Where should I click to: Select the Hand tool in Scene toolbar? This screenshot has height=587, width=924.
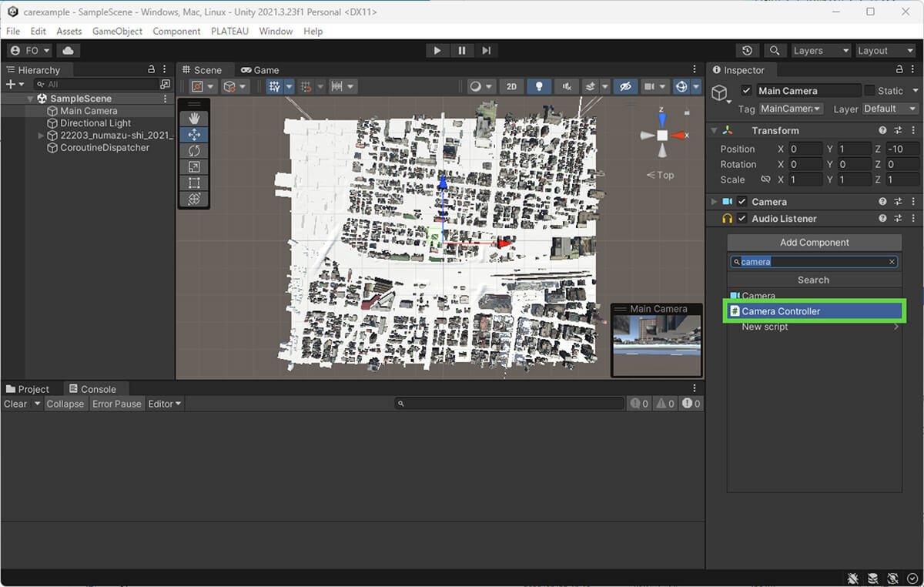pos(194,118)
